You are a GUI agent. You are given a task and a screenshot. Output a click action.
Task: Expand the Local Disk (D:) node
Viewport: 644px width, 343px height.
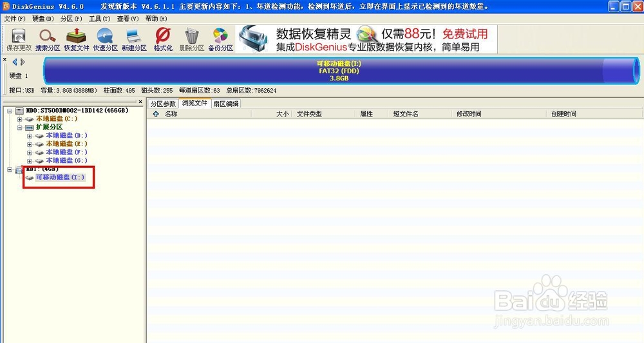click(29, 136)
